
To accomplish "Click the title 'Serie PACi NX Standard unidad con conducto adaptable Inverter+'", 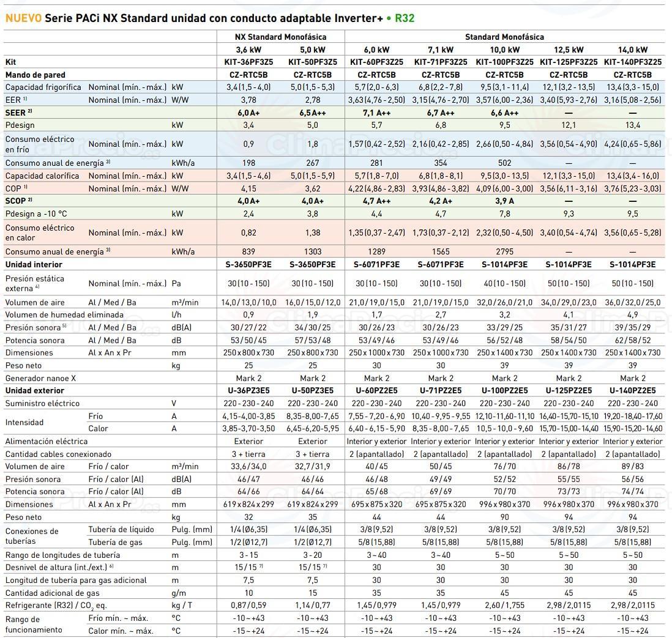I will [214, 18].
